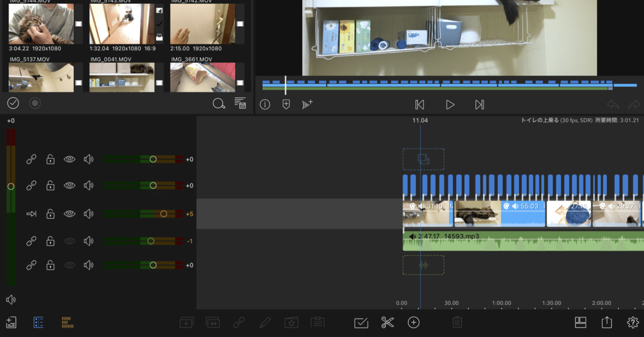Select the 27.18 clip on timeline

coord(569,214)
